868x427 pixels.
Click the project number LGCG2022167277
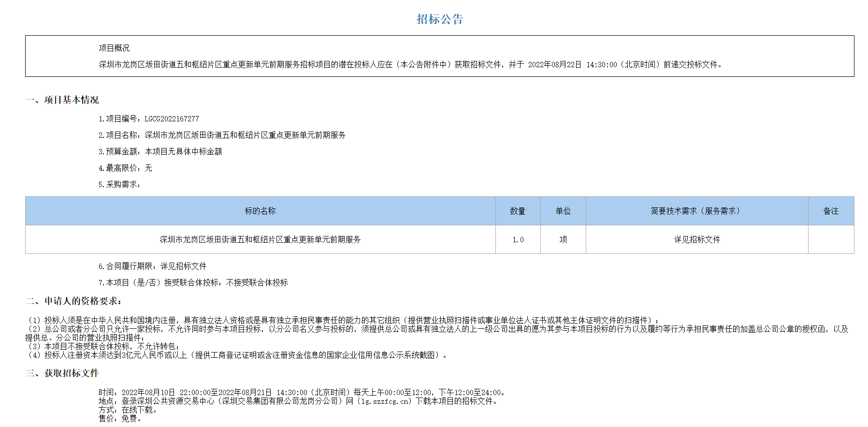click(172, 119)
